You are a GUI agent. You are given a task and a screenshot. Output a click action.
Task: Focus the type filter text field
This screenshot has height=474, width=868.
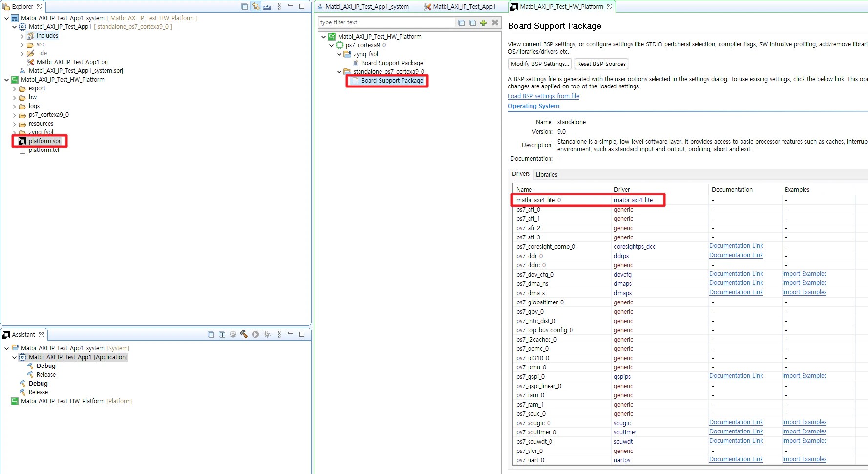tap(386, 22)
